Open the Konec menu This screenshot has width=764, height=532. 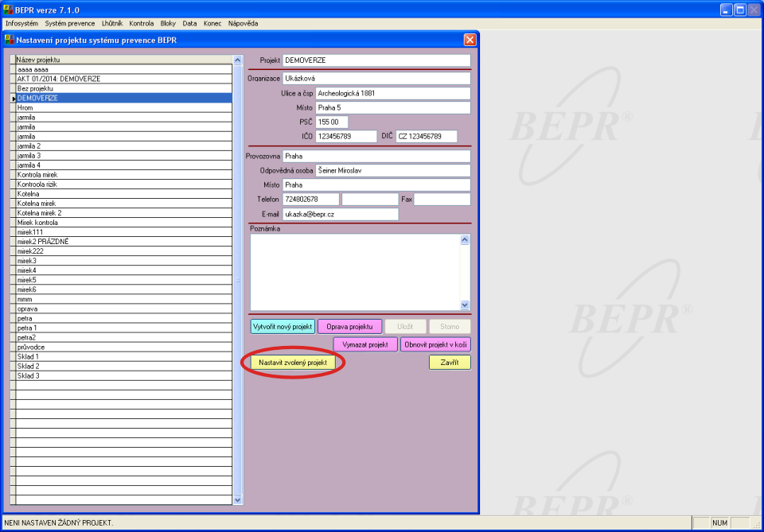click(212, 23)
